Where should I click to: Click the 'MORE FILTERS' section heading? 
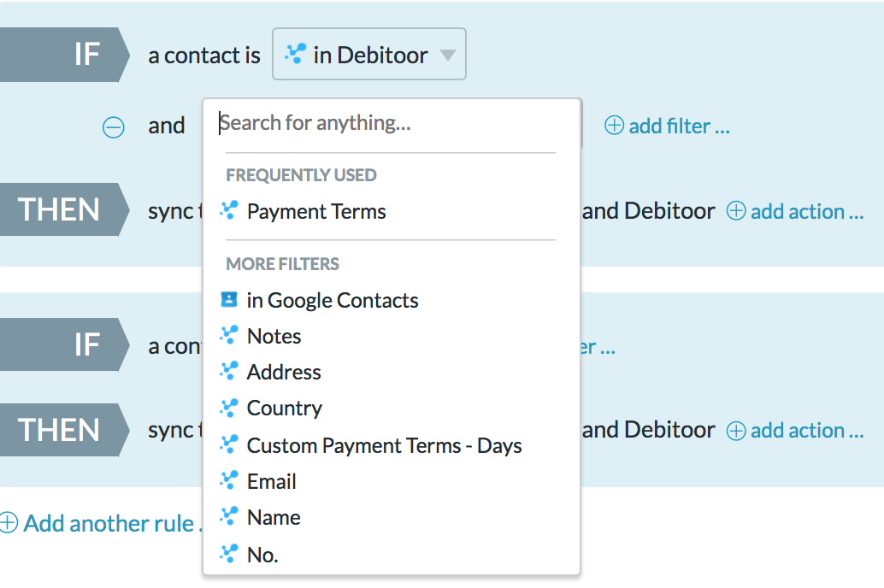click(x=282, y=264)
